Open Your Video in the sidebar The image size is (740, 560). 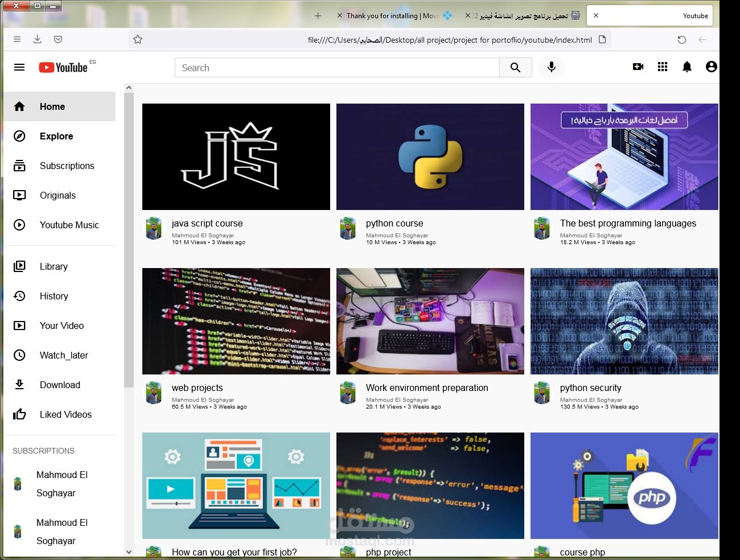point(59,326)
